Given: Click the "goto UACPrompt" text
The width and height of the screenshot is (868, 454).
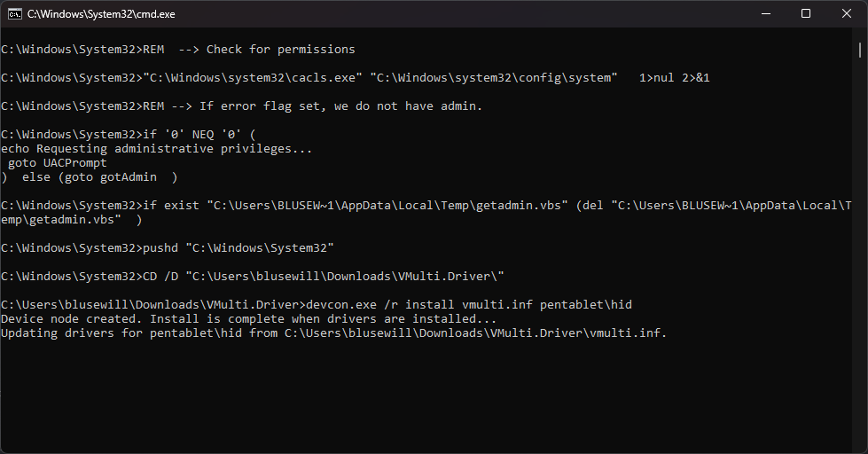Looking at the screenshot, I should [x=57, y=163].
